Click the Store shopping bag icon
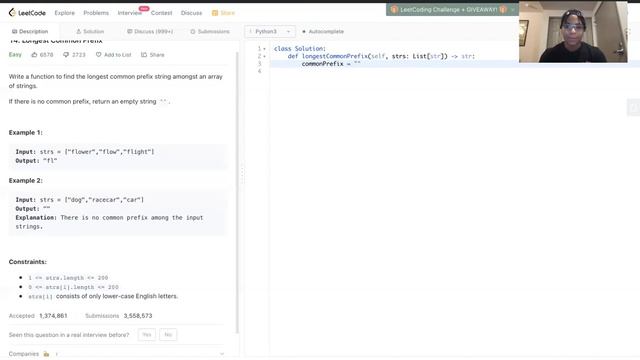Image resolution: width=640 pixels, height=360 pixels. click(215, 13)
